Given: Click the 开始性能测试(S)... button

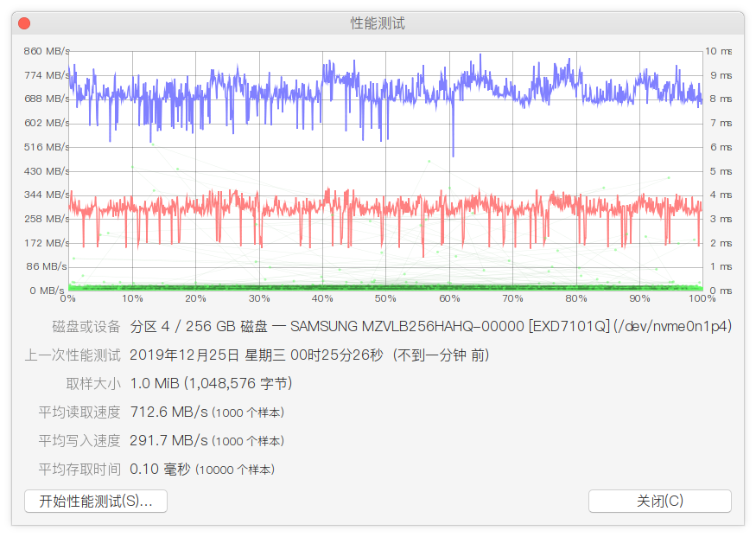Looking at the screenshot, I should [96, 501].
